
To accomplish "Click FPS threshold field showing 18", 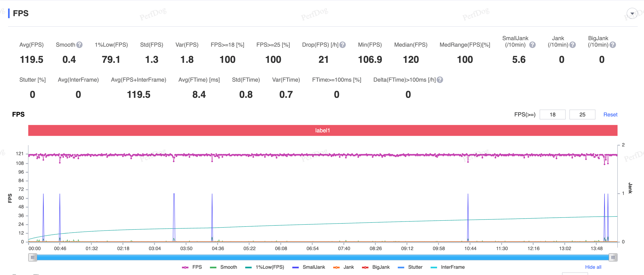I will point(552,114).
